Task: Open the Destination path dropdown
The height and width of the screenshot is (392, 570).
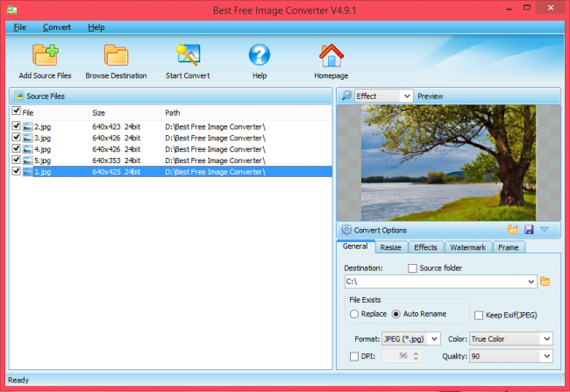Action: coord(531,282)
